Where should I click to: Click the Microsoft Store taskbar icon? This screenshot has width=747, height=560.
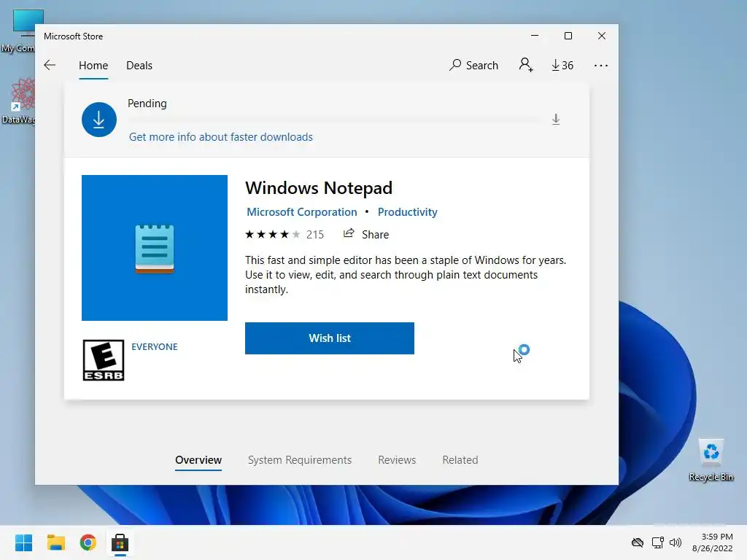pos(120,542)
